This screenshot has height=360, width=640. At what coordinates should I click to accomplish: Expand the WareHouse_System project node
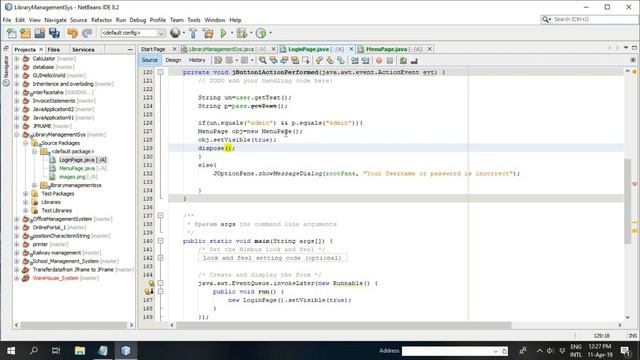point(17,278)
